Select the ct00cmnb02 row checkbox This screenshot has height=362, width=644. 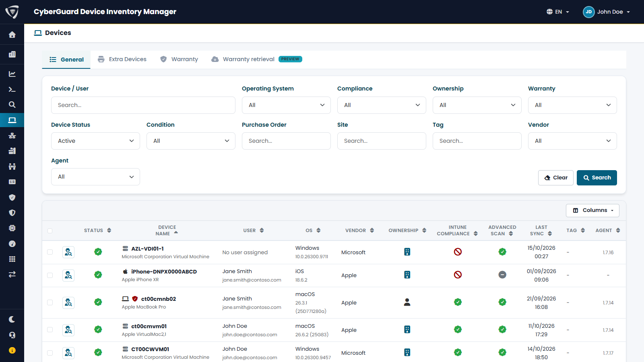coord(50,302)
